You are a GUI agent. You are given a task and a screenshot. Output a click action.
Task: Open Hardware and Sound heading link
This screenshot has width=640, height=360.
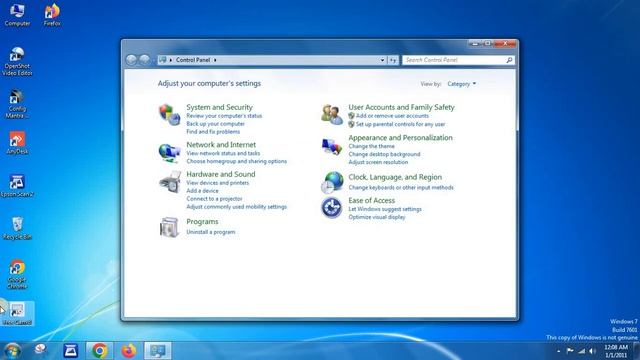220,174
